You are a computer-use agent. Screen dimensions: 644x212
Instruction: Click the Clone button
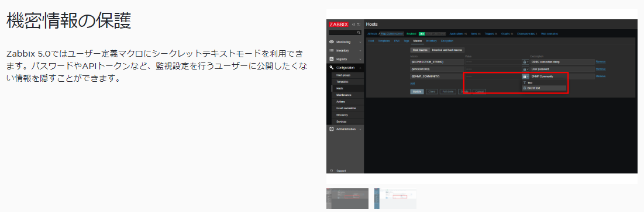432,92
